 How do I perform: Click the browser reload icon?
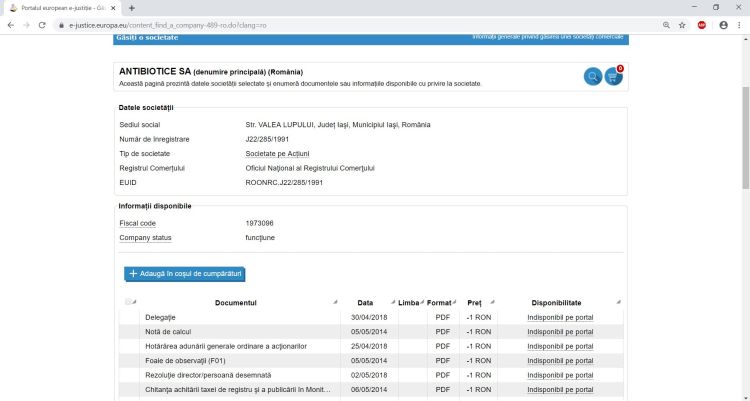click(42, 24)
